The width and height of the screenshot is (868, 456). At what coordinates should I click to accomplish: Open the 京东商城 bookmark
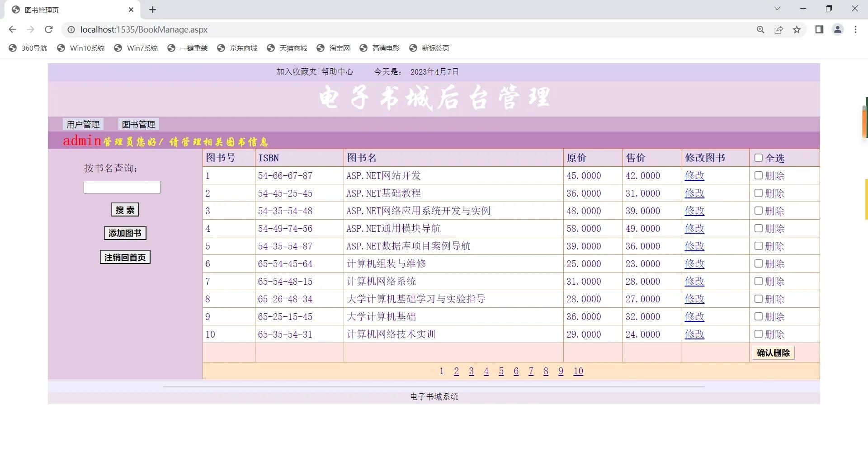(237, 48)
